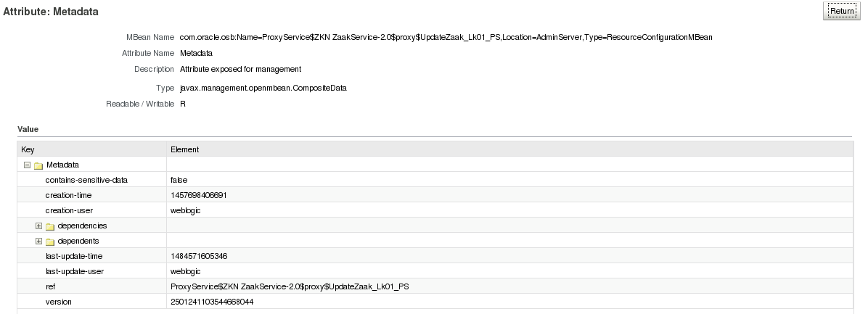Expand the dependencies node
Image resolution: width=868 pixels, height=314 pixels.
tap(39, 226)
